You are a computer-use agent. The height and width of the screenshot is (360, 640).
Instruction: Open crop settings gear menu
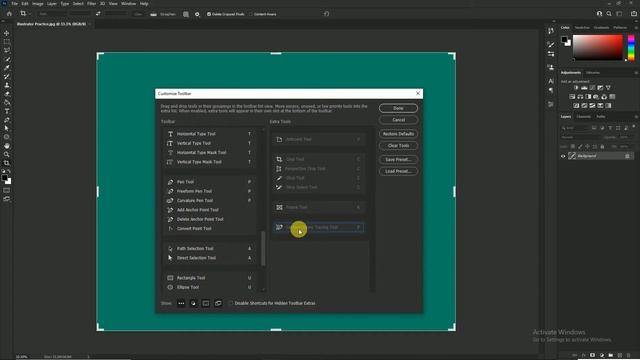pos(197,14)
